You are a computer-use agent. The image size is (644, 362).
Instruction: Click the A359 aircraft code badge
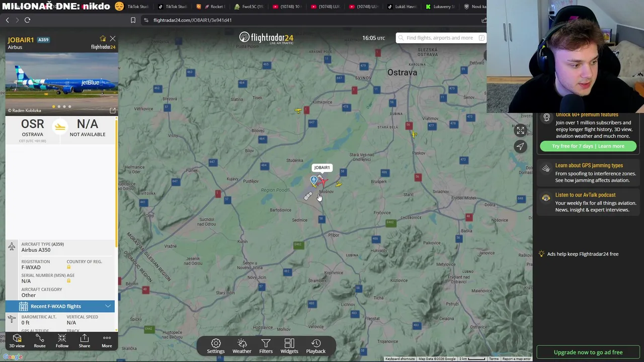[x=43, y=40]
